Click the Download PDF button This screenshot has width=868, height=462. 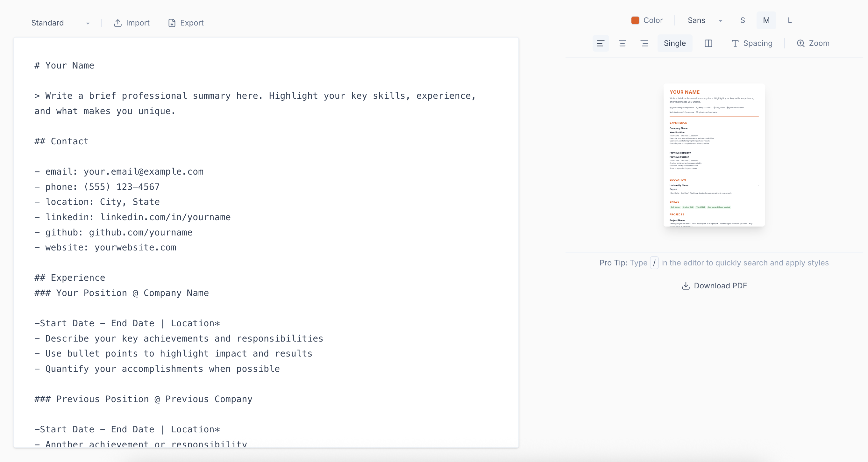(714, 285)
